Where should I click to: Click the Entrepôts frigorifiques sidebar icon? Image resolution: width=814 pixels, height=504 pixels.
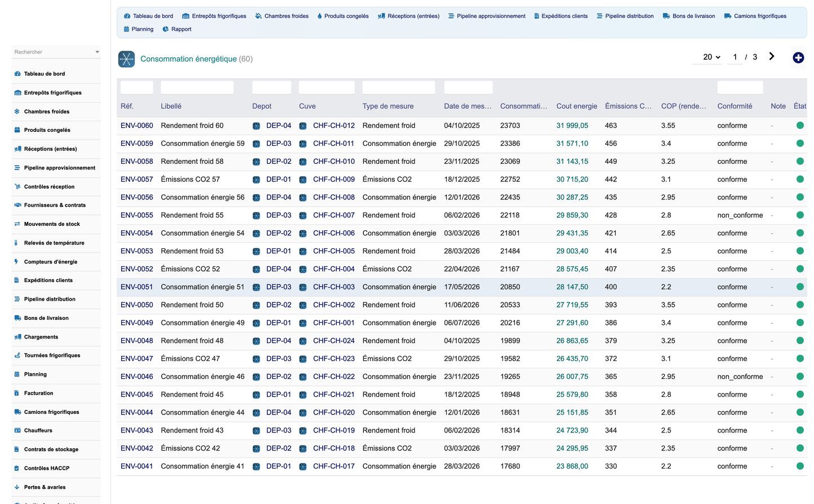coord(17,93)
